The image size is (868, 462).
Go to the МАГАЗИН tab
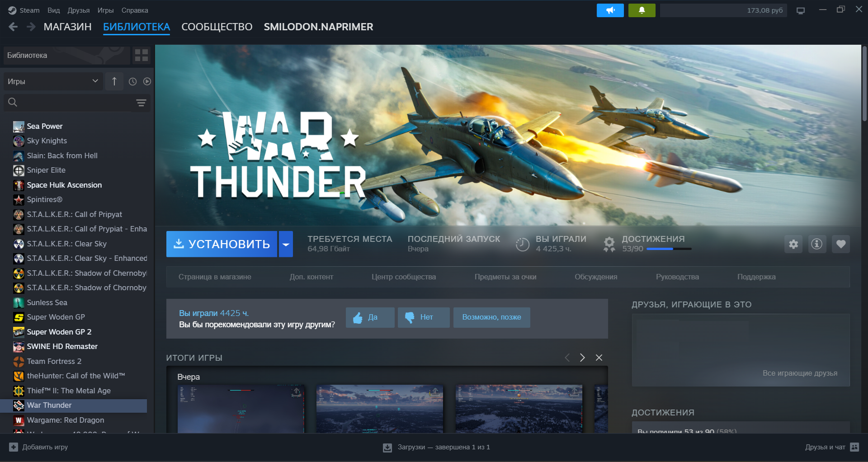tap(68, 27)
